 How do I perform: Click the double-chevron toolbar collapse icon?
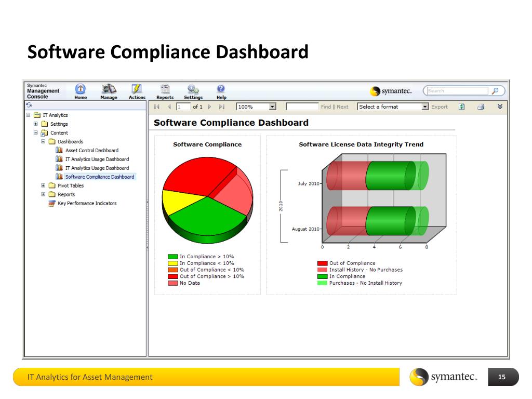pos(500,107)
